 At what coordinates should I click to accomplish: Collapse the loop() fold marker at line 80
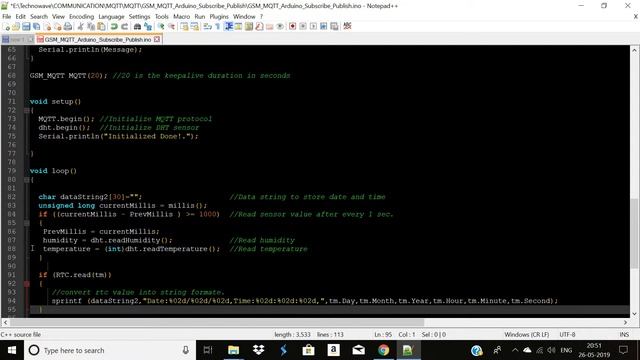coord(27,180)
